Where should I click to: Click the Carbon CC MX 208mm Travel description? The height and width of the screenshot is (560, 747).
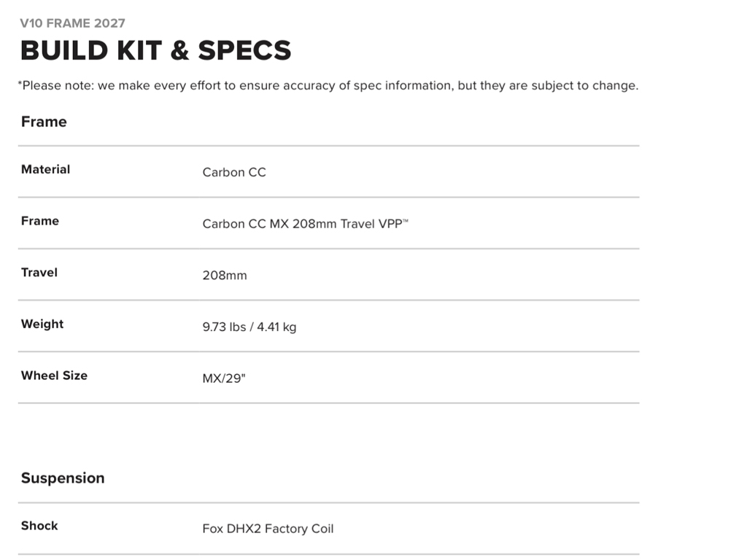point(288,224)
